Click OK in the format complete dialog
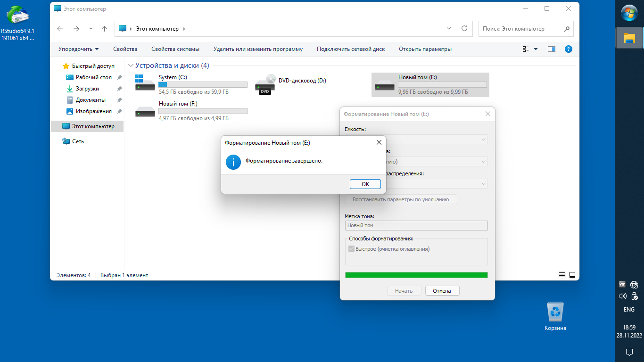Screen dimensions: 644x362 coord(365,184)
